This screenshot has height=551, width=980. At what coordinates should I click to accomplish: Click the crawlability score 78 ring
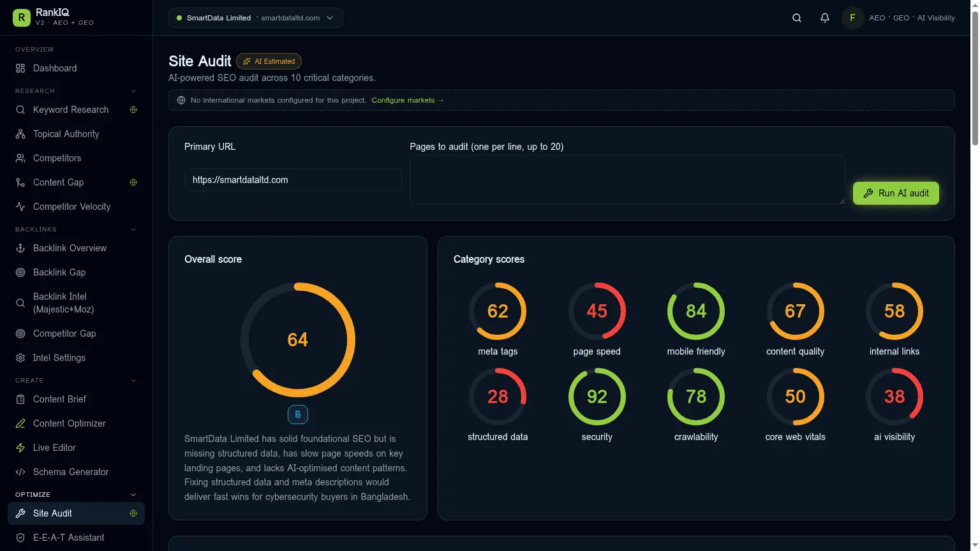click(x=696, y=397)
